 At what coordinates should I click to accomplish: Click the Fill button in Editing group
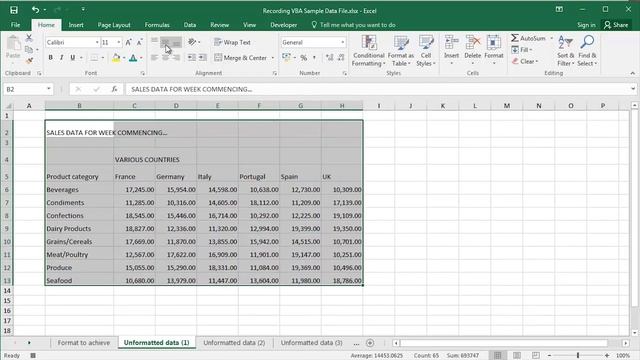[521, 49]
